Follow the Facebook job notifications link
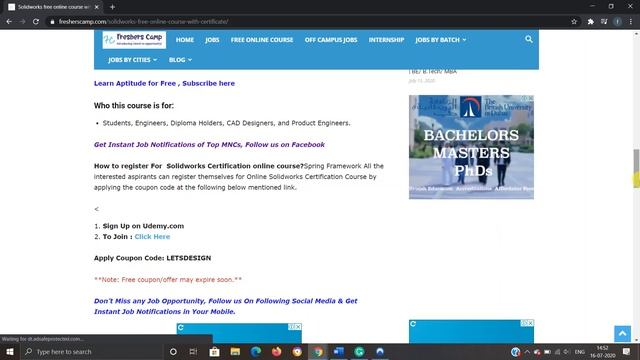Screen dimensions: 640x360 pos(209,144)
